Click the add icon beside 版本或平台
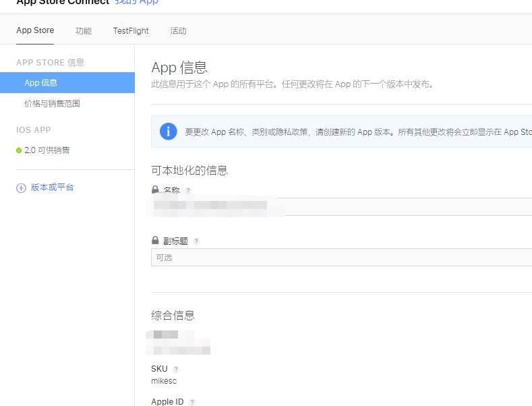This screenshot has height=406, width=532. pyautogui.click(x=21, y=188)
